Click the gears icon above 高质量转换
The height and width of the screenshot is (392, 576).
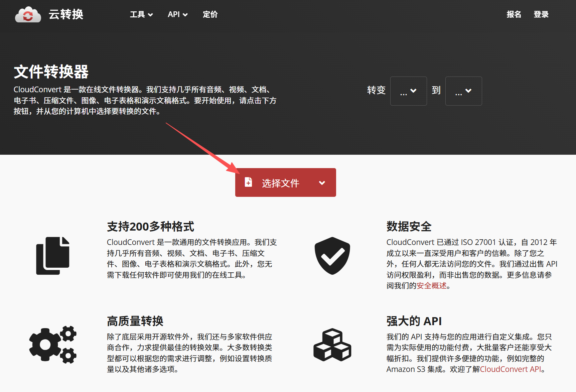[x=53, y=344]
